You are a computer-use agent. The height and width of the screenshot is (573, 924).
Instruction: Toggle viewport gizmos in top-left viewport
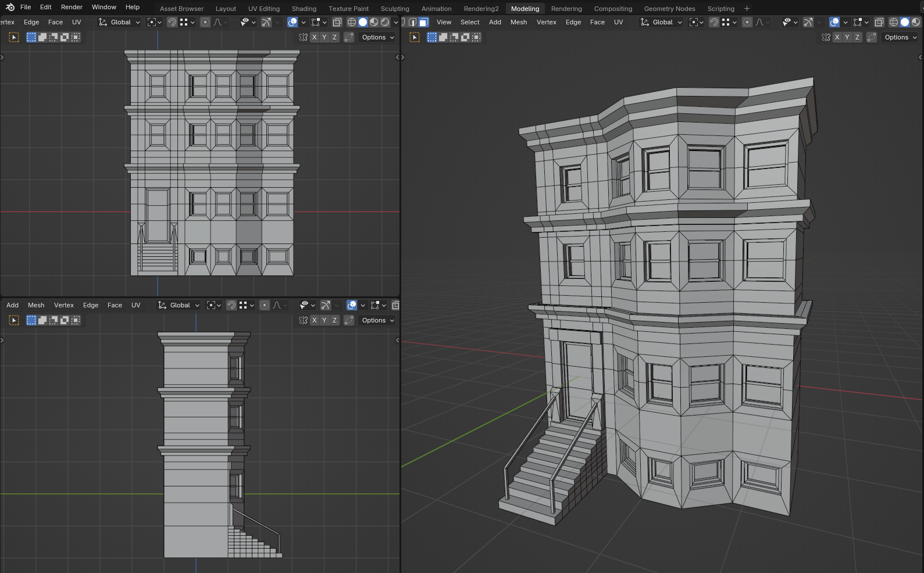266,22
